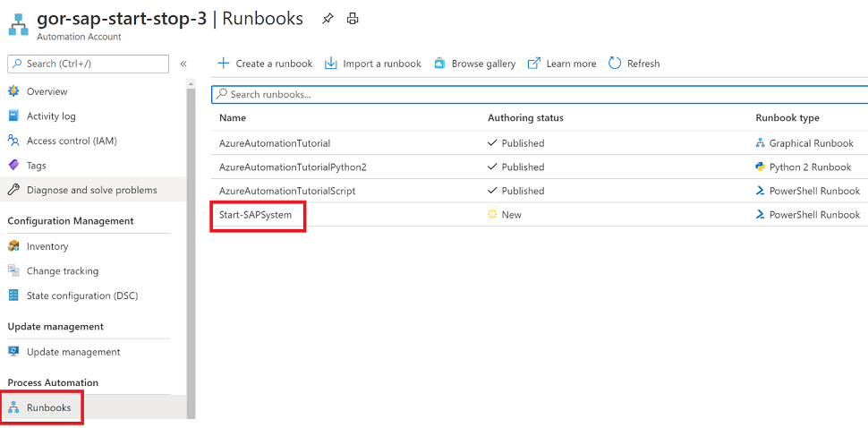Click the Runbooks icon in sidebar
The height and width of the screenshot is (428, 868).
click(13, 407)
